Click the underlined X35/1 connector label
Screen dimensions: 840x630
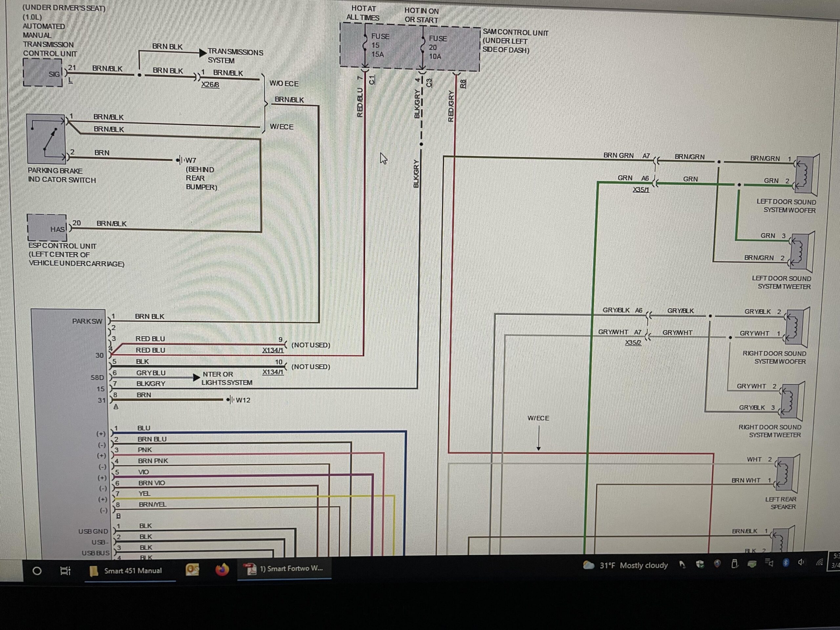click(641, 190)
